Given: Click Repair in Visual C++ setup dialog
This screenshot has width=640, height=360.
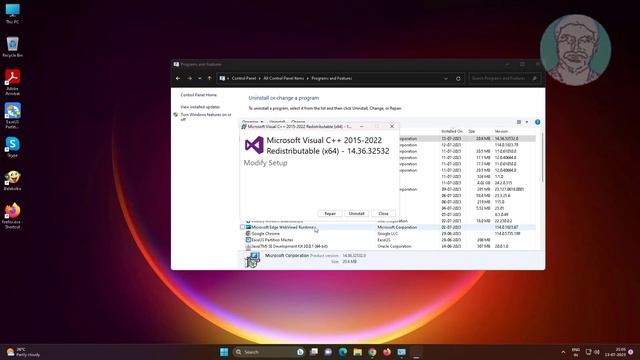Looking at the screenshot, I should (330, 213).
